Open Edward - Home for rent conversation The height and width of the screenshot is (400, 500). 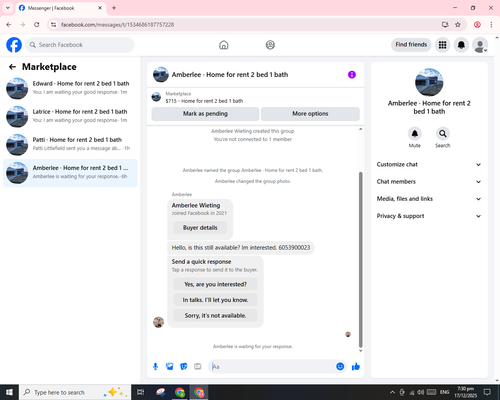70,88
